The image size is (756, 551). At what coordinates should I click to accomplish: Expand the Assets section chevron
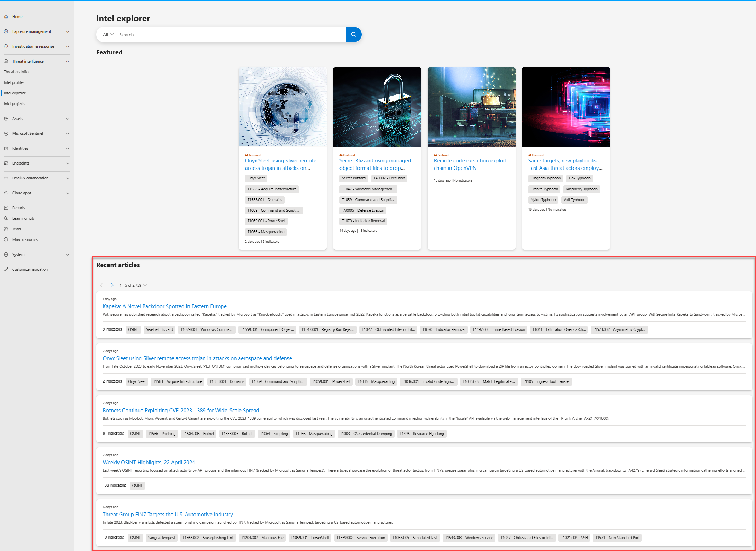click(x=68, y=119)
